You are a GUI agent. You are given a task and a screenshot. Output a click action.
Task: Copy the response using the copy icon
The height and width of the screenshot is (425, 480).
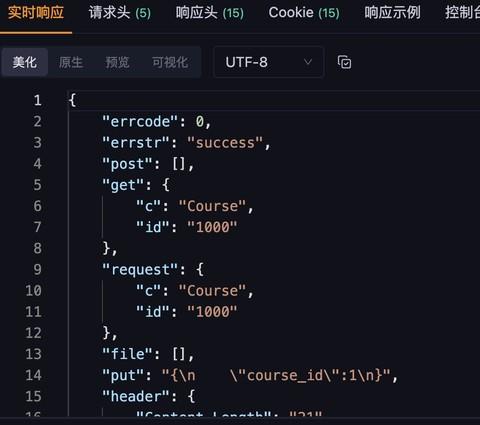click(x=344, y=62)
